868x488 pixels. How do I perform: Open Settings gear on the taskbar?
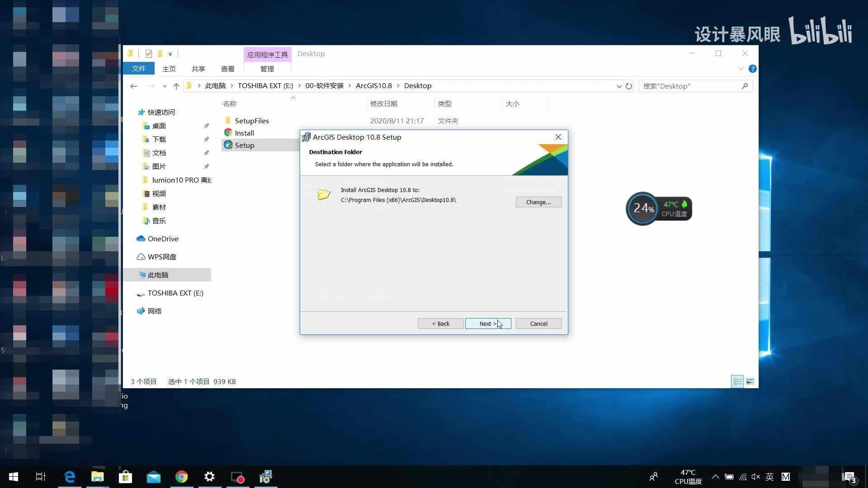coord(209,477)
